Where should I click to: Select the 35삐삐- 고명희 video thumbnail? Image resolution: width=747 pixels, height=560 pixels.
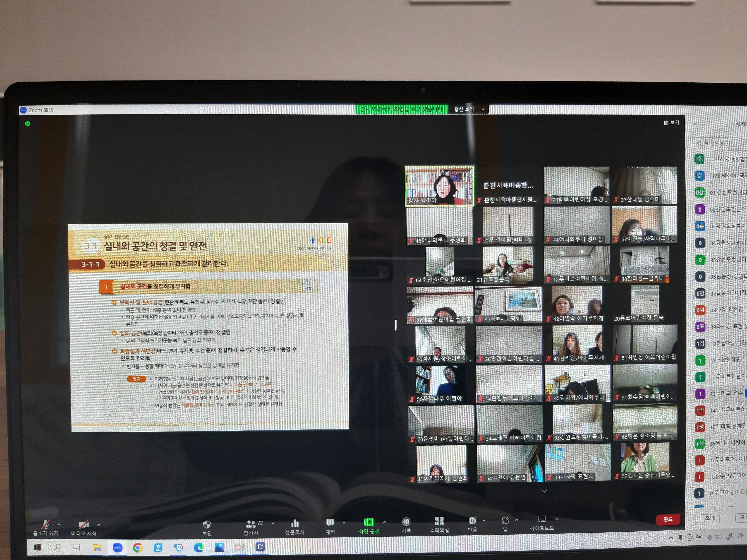[509, 305]
